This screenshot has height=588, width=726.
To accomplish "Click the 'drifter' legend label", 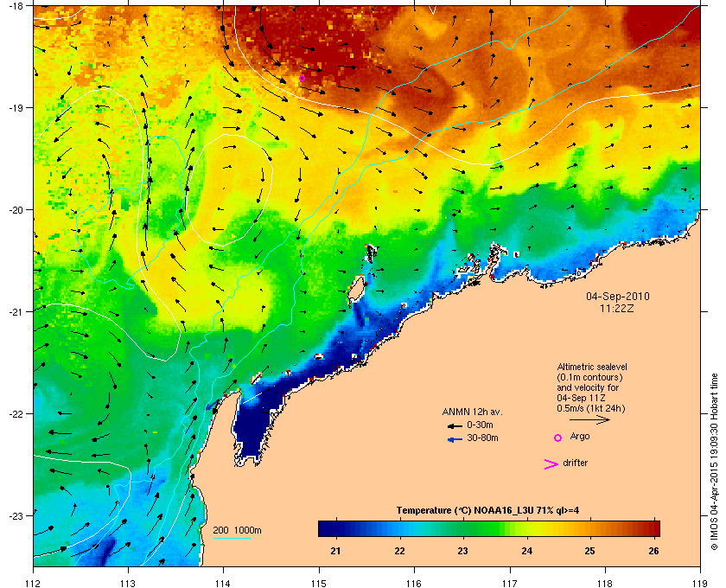I will [x=575, y=463].
